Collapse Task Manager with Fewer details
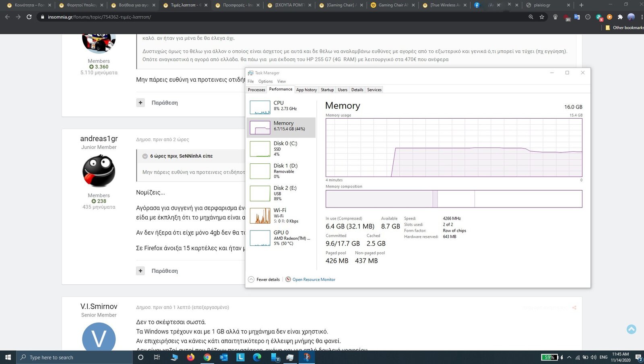The height and width of the screenshot is (364, 644). coord(264,280)
